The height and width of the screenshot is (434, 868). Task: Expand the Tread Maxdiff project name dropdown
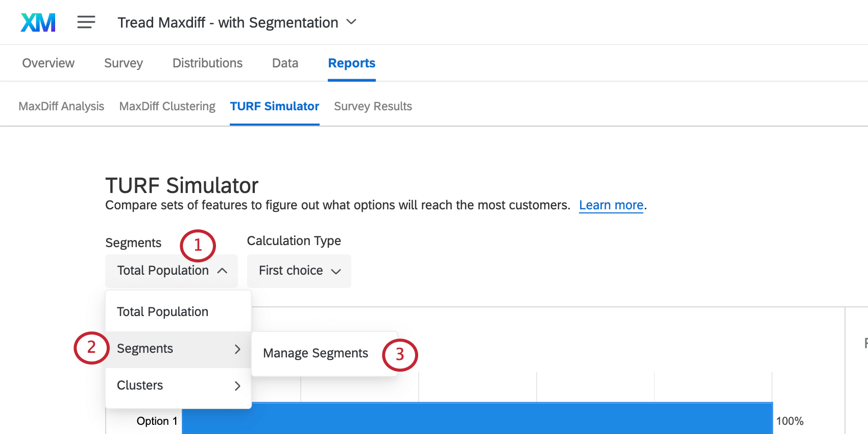point(351,22)
